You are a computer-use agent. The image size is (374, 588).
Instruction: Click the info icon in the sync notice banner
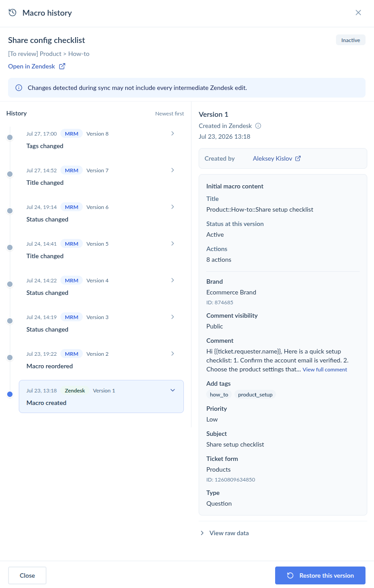[x=19, y=88]
